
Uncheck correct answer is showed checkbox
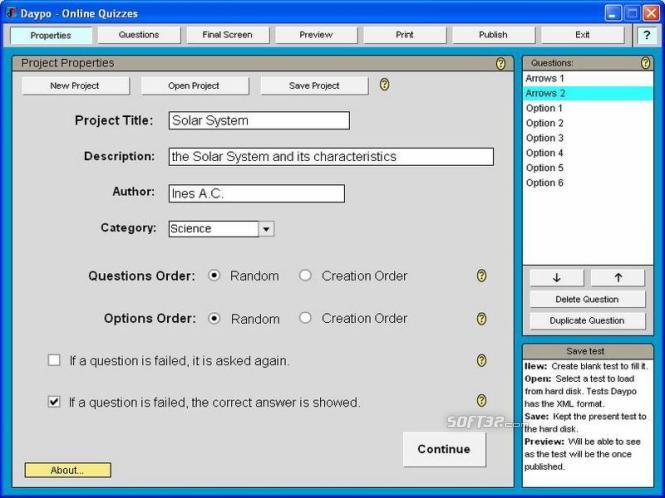point(54,401)
